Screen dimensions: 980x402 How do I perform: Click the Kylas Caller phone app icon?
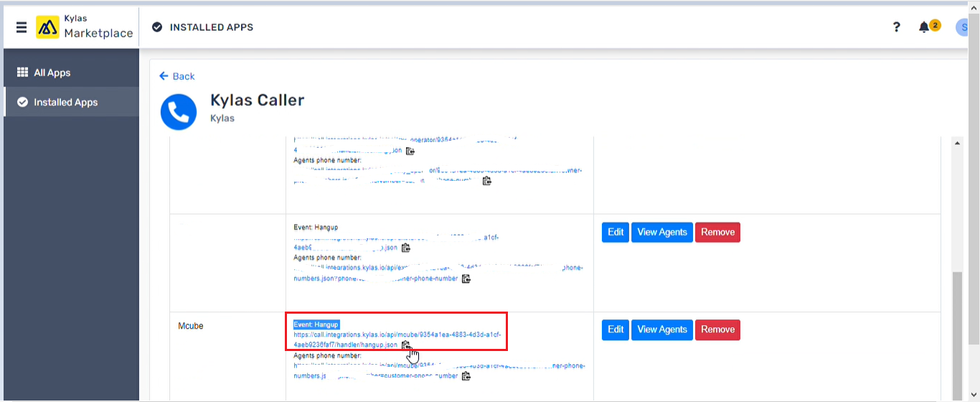tap(179, 112)
